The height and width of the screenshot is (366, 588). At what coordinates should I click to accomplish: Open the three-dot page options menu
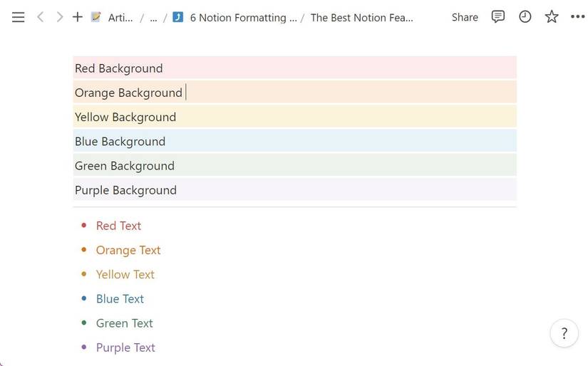(x=577, y=17)
